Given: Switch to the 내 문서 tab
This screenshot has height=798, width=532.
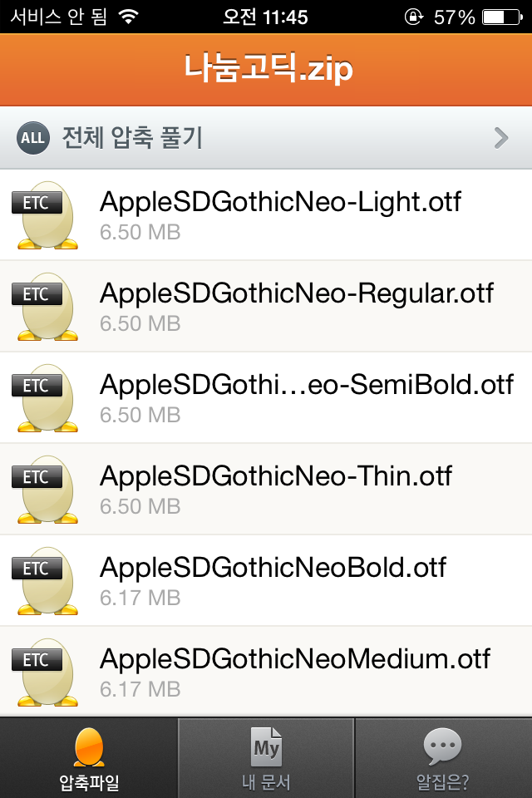Looking at the screenshot, I should click(266, 758).
